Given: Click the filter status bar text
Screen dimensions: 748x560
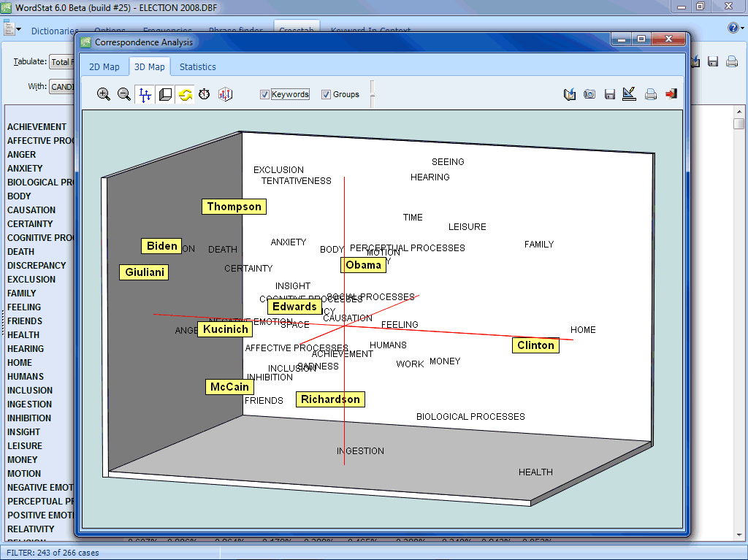Looking at the screenshot, I should (53, 553).
